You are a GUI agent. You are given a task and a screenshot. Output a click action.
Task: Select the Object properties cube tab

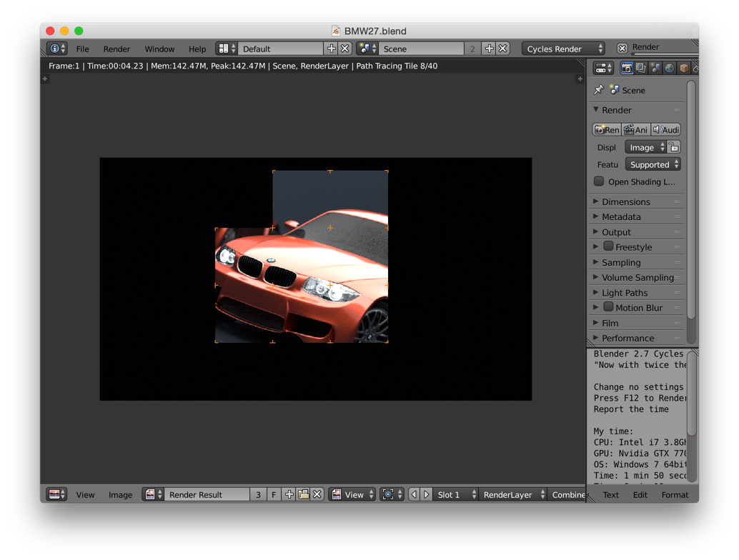[x=683, y=69]
